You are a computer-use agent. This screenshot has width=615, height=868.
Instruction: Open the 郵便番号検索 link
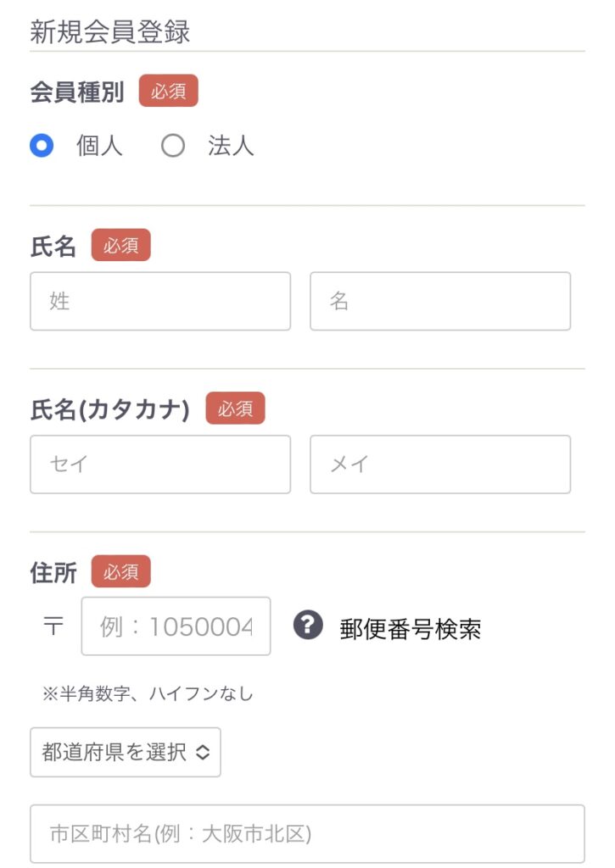click(x=410, y=629)
